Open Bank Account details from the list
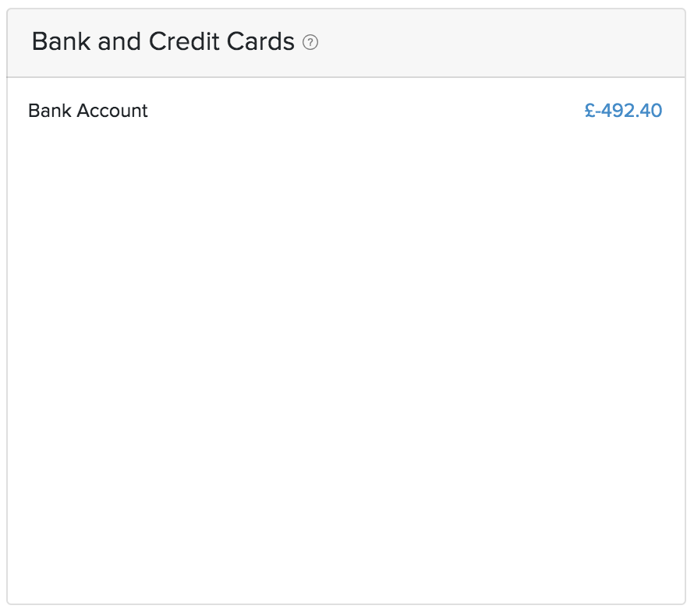 click(x=87, y=111)
